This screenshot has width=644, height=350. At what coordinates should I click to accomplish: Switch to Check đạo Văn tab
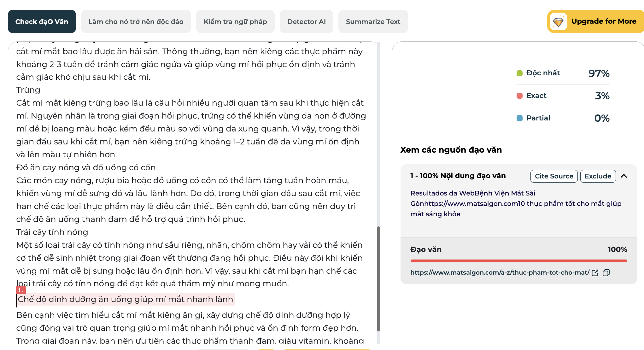coord(42,22)
